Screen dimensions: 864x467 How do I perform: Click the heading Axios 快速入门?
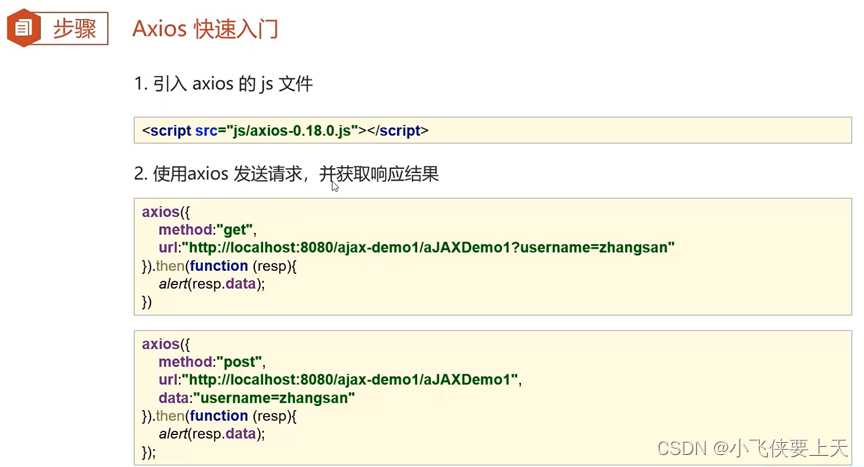tap(205, 29)
